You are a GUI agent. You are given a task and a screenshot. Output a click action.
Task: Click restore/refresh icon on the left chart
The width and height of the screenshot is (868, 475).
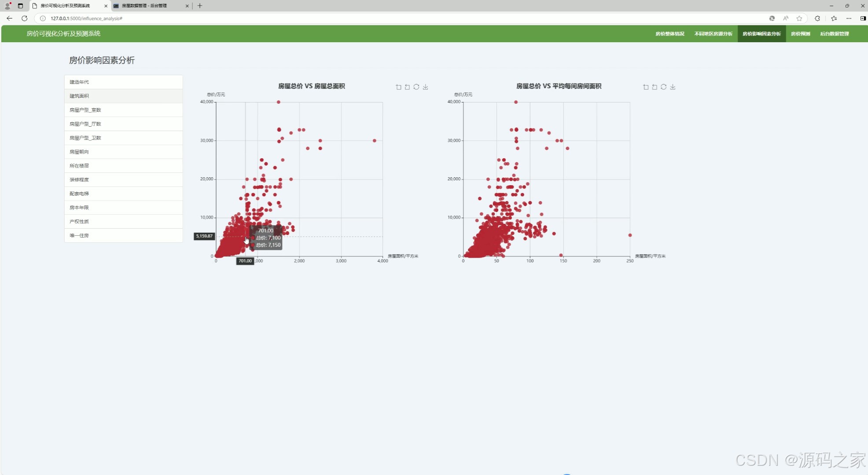(416, 87)
